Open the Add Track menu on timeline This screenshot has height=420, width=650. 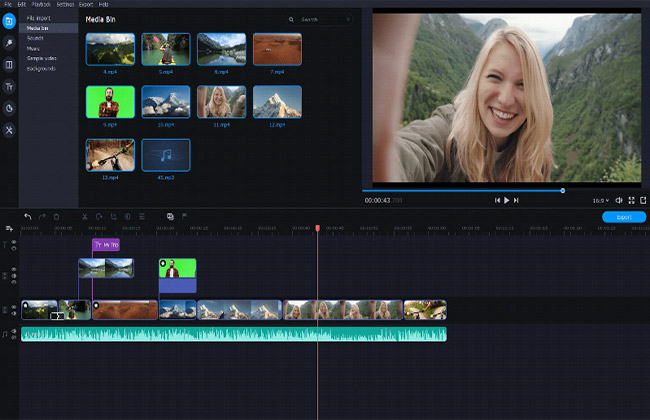[9, 229]
